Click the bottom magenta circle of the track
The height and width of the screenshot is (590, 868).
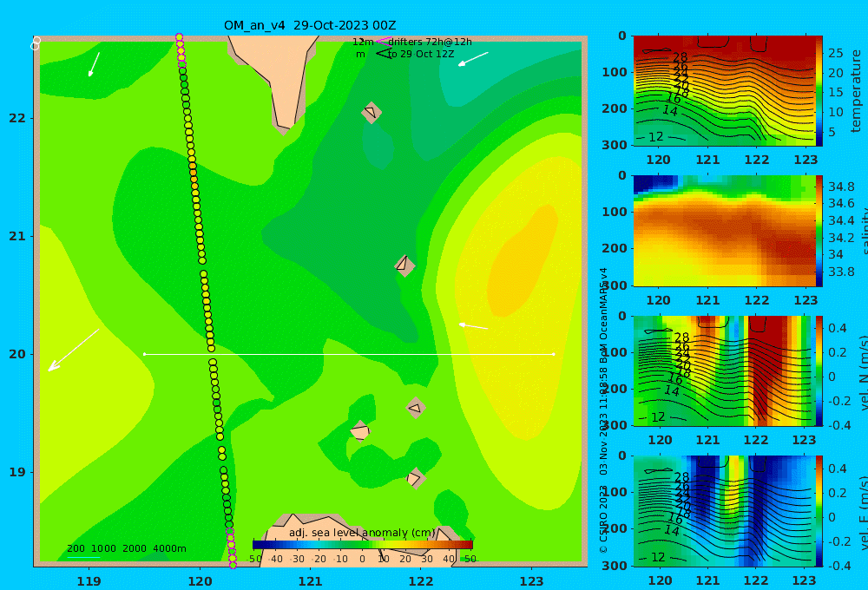(233, 565)
